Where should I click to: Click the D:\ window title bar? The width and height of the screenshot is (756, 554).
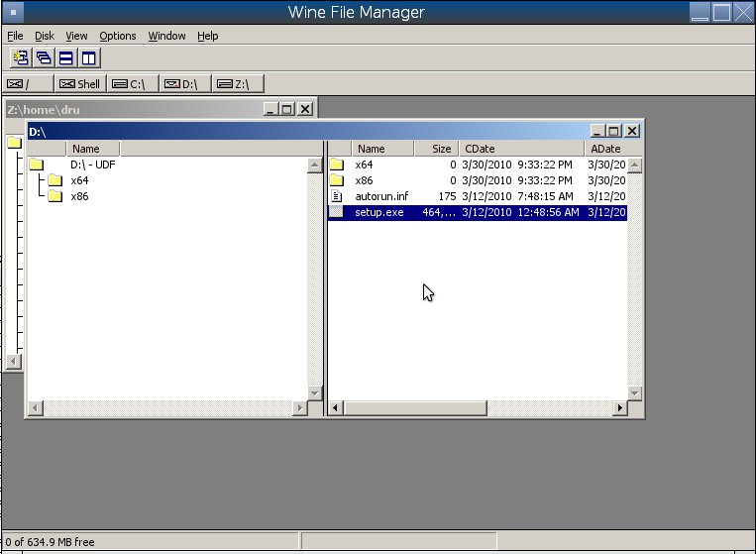308,131
